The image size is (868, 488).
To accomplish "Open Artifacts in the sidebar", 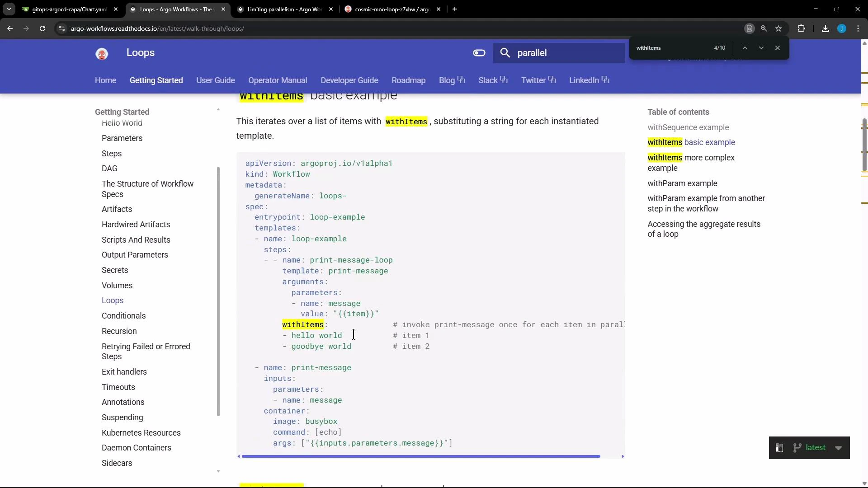I will point(117,209).
